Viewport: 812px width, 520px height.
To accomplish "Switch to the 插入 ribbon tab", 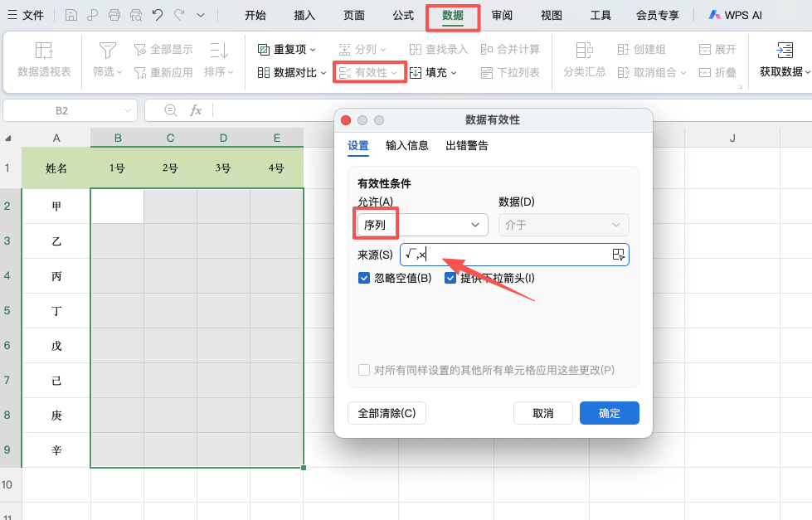I will pos(304,16).
